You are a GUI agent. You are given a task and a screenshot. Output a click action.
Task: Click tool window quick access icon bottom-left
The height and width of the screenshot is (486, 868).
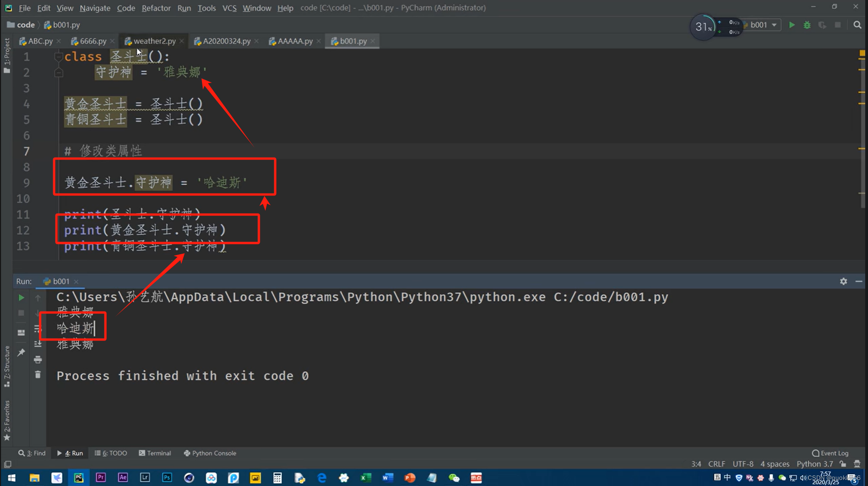[7, 464]
